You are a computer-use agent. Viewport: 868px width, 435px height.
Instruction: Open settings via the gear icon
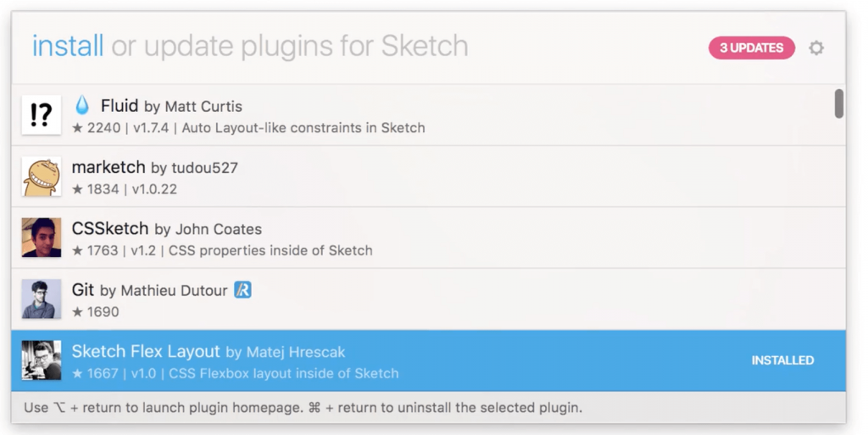[x=815, y=48]
